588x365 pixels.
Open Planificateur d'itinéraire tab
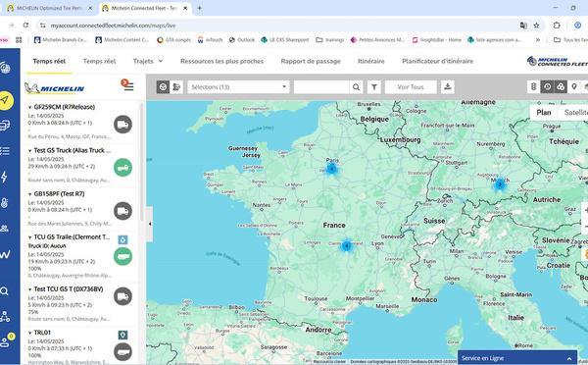438,61
